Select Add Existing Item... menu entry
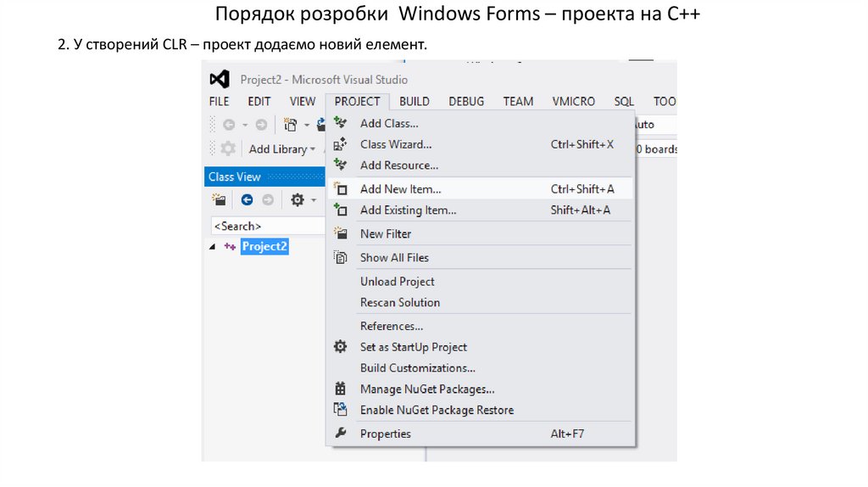Screen dimensions: 868x487 click(x=480, y=210)
